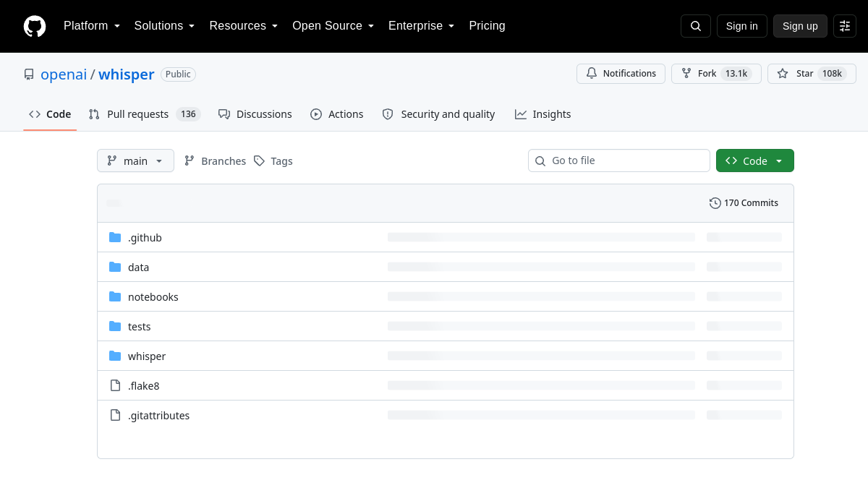The width and height of the screenshot is (868, 488).
Task: Switch to the Actions tab
Action: (x=337, y=114)
